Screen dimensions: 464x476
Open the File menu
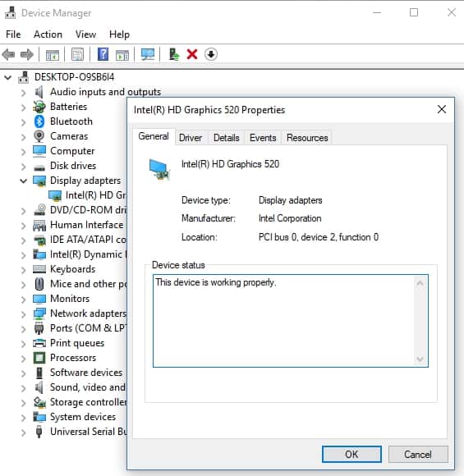[13, 34]
